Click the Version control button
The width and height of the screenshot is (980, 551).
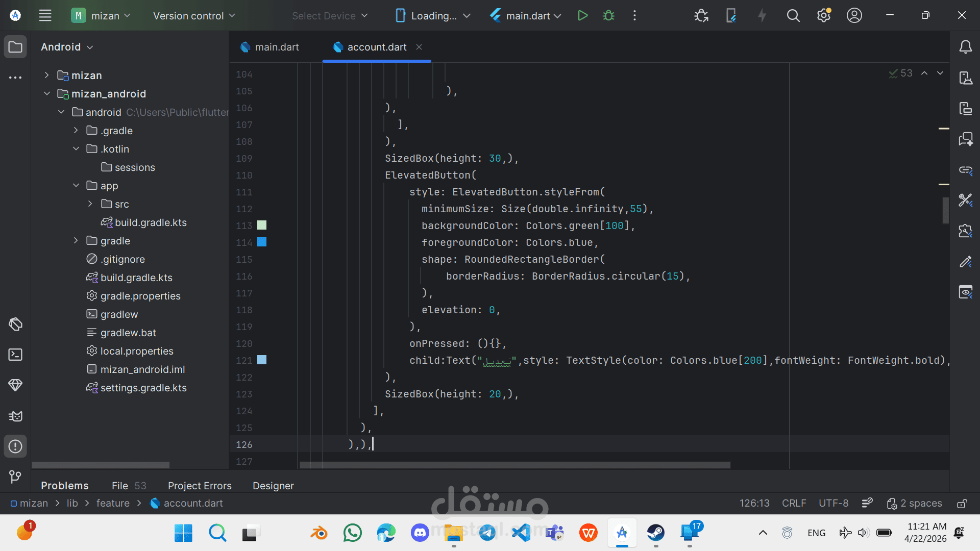tap(194, 16)
